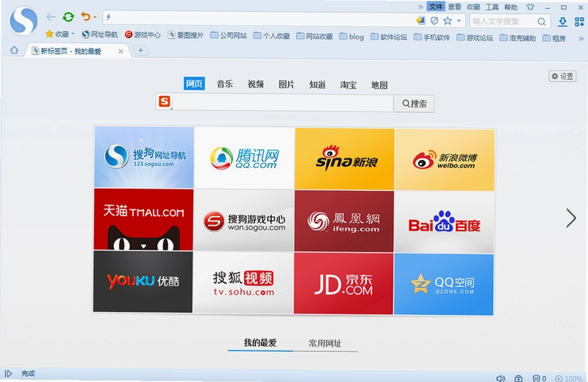Open the 个人收藏 bookmark folder
Viewport: 588px width, 382px height.
tap(271, 35)
